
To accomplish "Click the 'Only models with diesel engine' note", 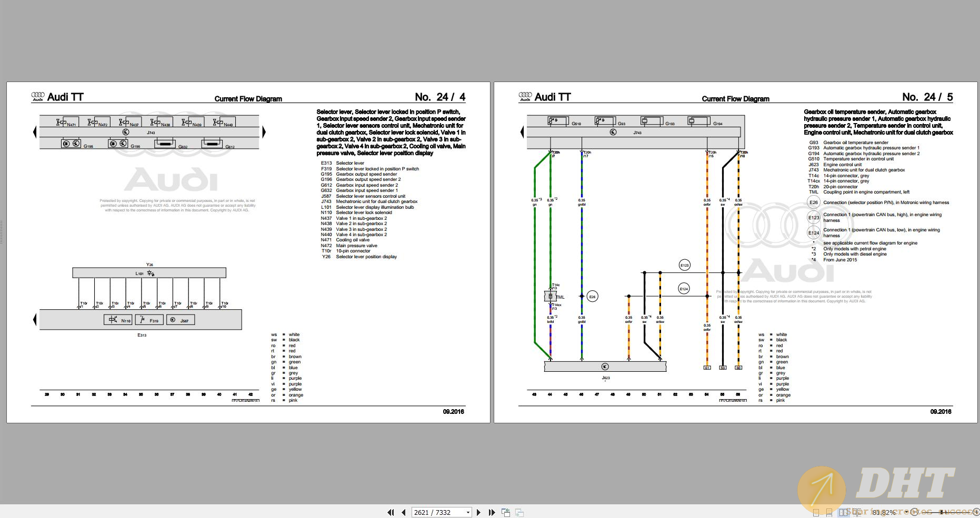I will point(855,254).
